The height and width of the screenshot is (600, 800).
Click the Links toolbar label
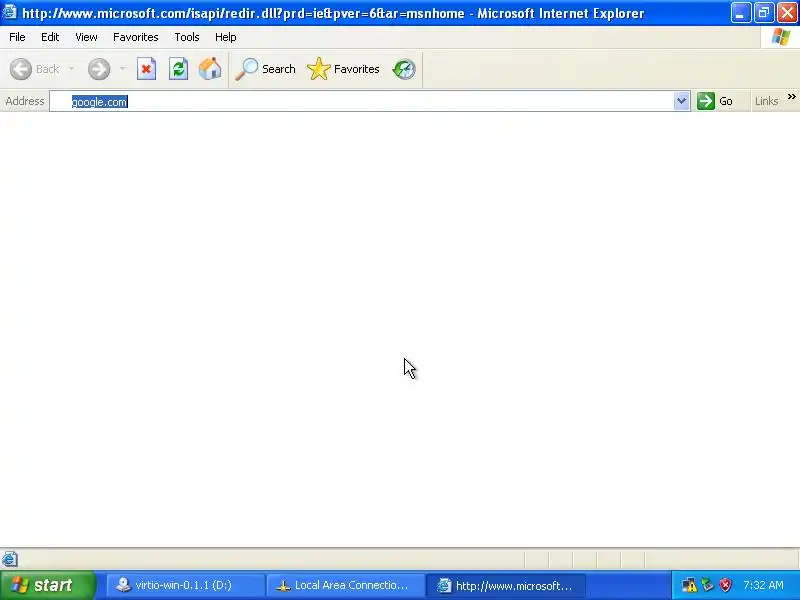coord(766,101)
